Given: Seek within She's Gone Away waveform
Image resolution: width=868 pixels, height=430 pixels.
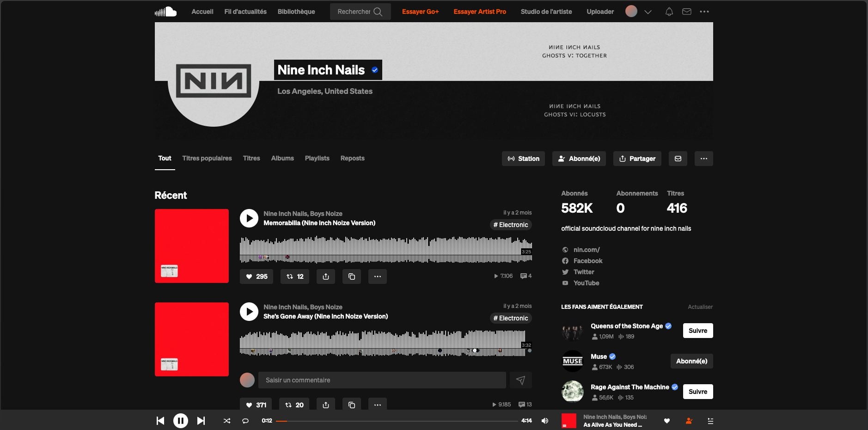Looking at the screenshot, I should coord(386,343).
